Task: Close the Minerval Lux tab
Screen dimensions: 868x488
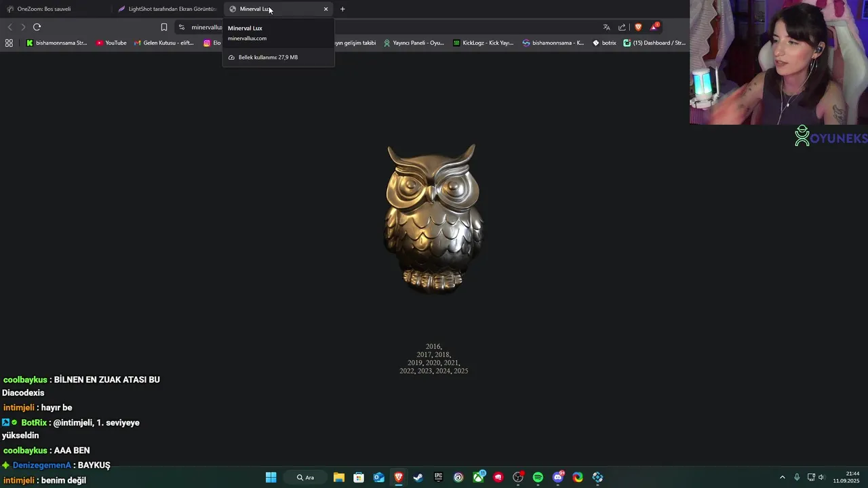Action: (x=325, y=9)
